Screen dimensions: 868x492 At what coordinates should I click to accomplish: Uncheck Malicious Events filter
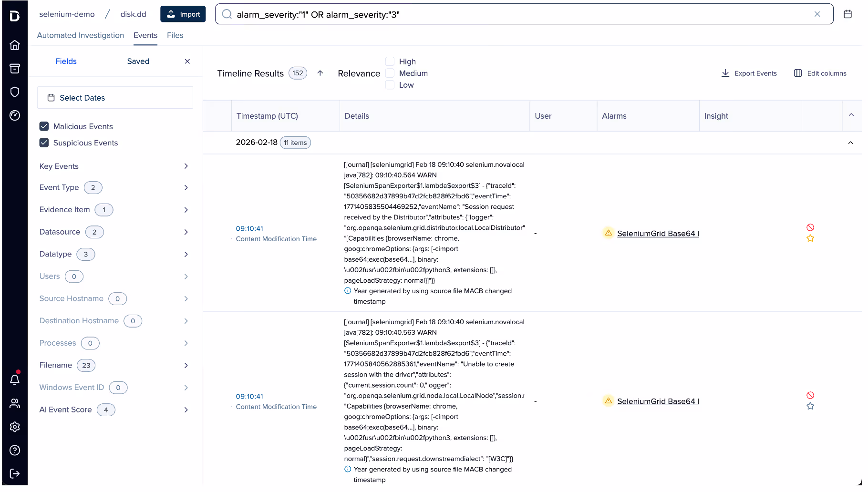(44, 126)
